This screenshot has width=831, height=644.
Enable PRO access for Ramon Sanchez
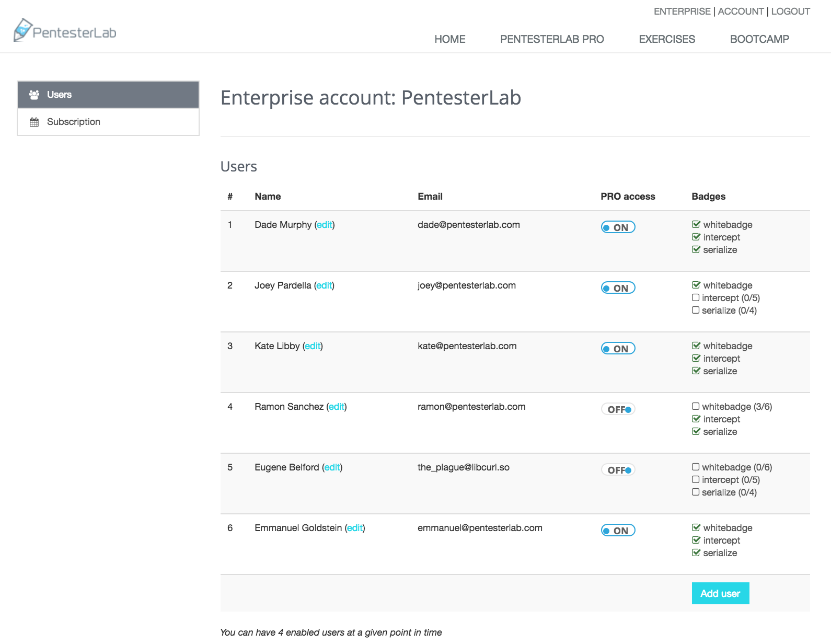pyautogui.click(x=618, y=409)
